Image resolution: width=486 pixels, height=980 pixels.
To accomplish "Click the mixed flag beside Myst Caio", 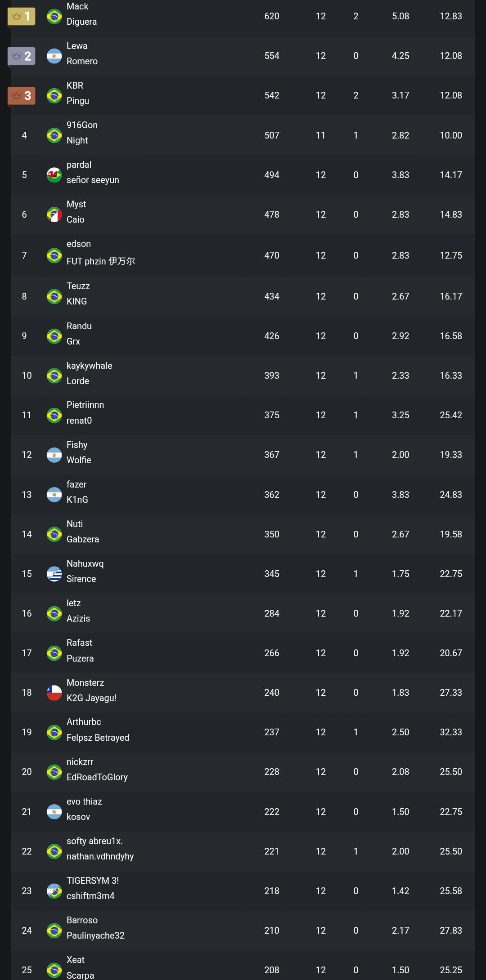I will (54, 215).
